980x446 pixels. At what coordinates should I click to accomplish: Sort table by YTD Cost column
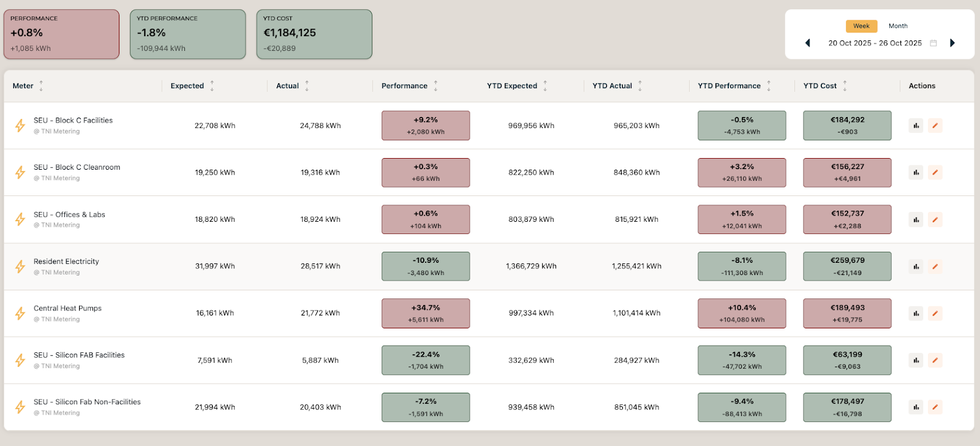tap(845, 86)
